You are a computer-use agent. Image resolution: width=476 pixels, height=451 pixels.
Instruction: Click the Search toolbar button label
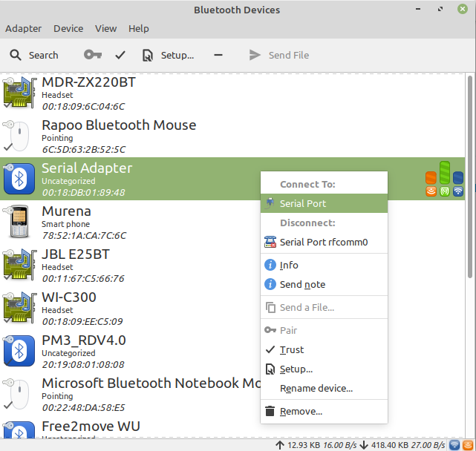(x=43, y=55)
